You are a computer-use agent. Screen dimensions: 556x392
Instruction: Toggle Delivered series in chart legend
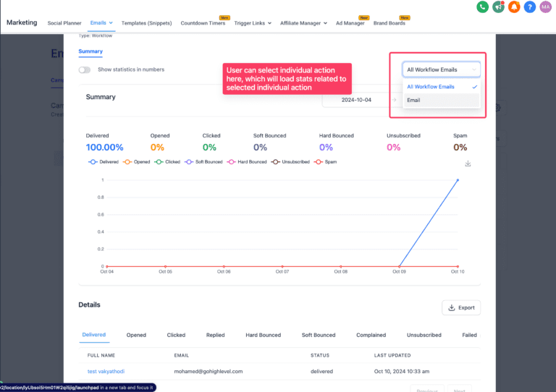104,162
